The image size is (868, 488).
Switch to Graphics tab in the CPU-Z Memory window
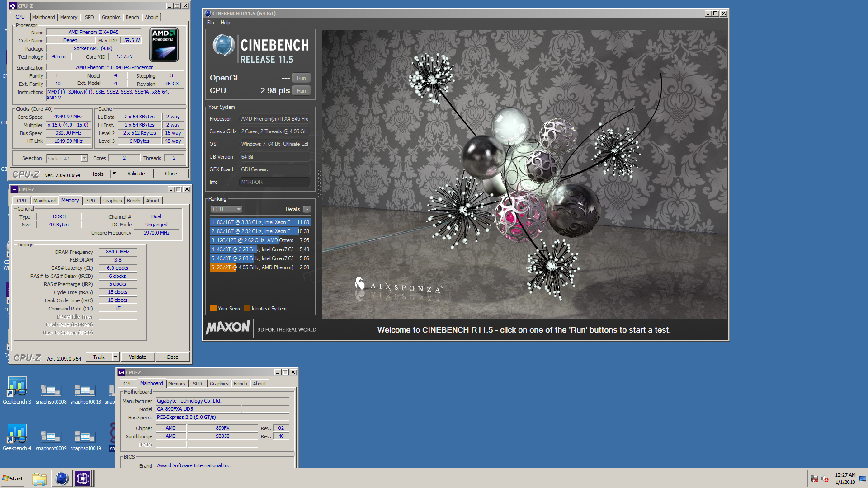pyautogui.click(x=113, y=201)
